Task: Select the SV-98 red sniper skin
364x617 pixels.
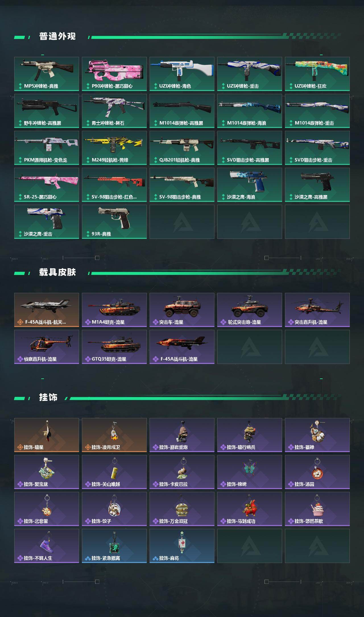Action: click(x=114, y=185)
